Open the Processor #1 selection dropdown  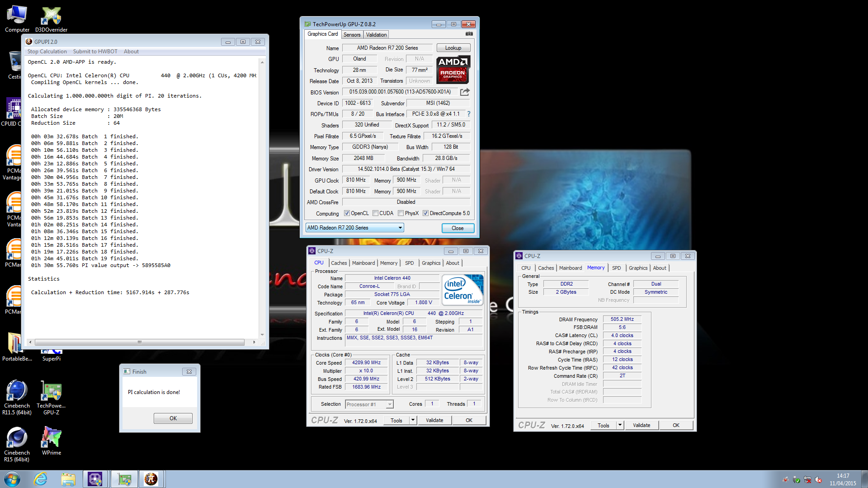369,404
